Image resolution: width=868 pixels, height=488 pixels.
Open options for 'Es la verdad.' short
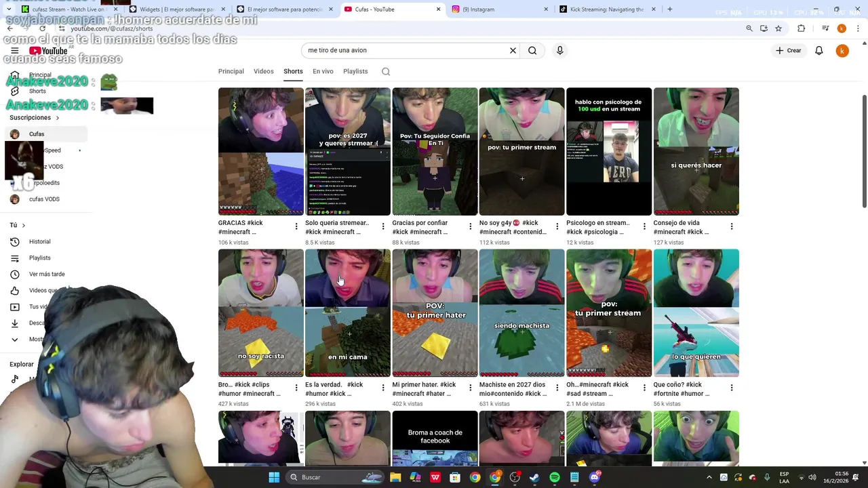[383, 388]
